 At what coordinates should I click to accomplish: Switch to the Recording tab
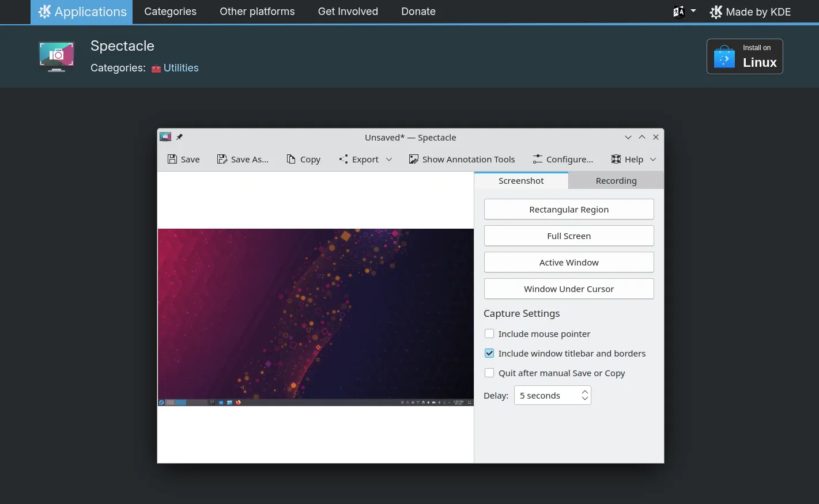616,181
